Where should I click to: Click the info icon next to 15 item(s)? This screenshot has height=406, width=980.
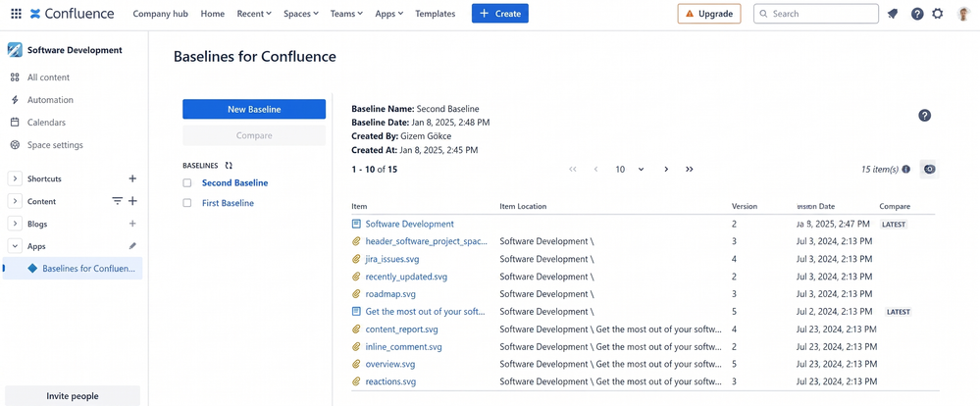tap(906, 170)
